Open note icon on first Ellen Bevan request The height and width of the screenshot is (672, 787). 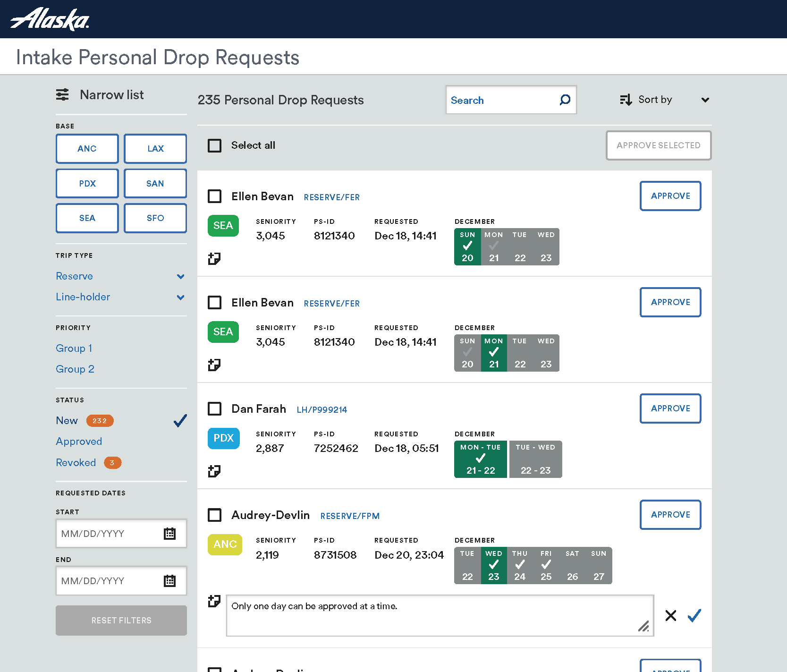pyautogui.click(x=214, y=258)
